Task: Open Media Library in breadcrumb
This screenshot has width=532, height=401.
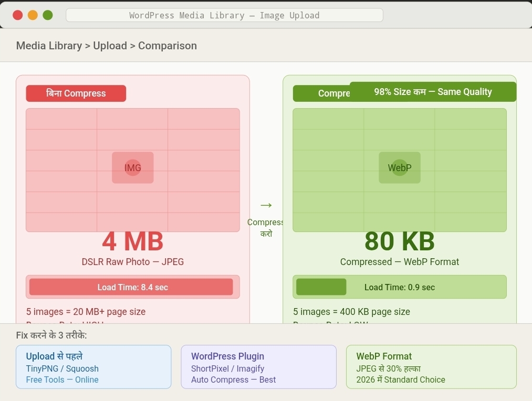Action: pos(49,46)
